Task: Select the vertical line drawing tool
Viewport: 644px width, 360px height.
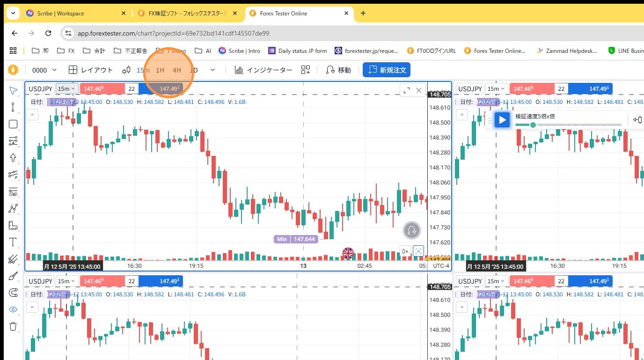Action: coord(13,107)
